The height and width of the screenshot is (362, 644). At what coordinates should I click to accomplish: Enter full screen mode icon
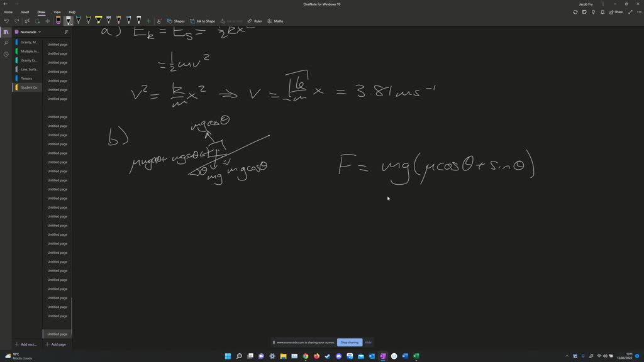coord(630,13)
